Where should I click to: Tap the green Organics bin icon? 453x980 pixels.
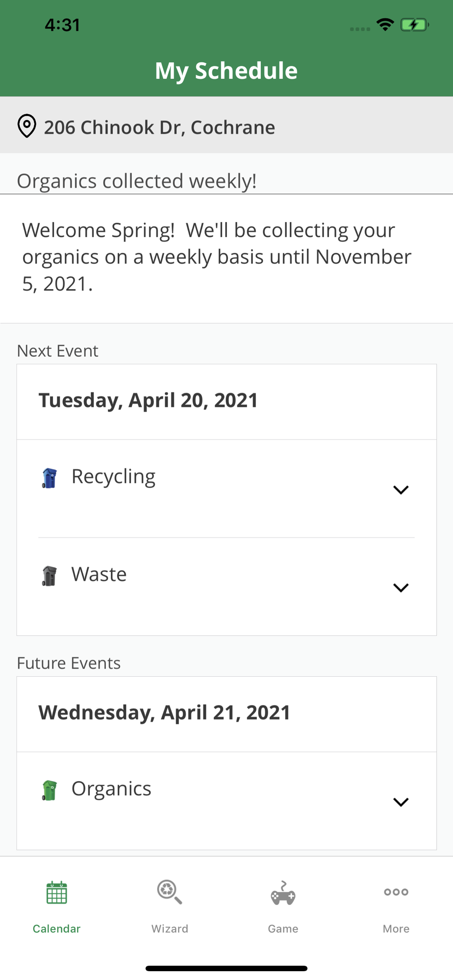tap(50, 790)
